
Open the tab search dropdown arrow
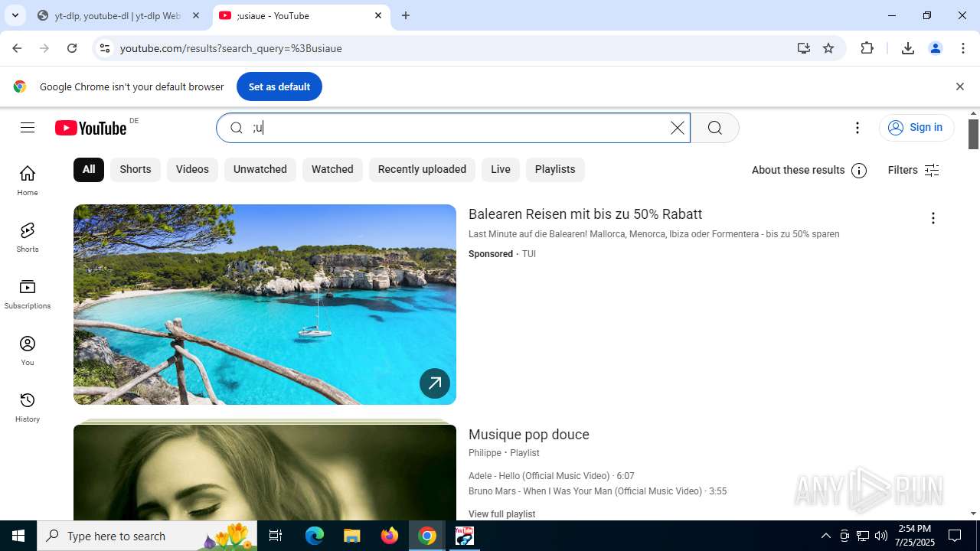click(x=15, y=15)
